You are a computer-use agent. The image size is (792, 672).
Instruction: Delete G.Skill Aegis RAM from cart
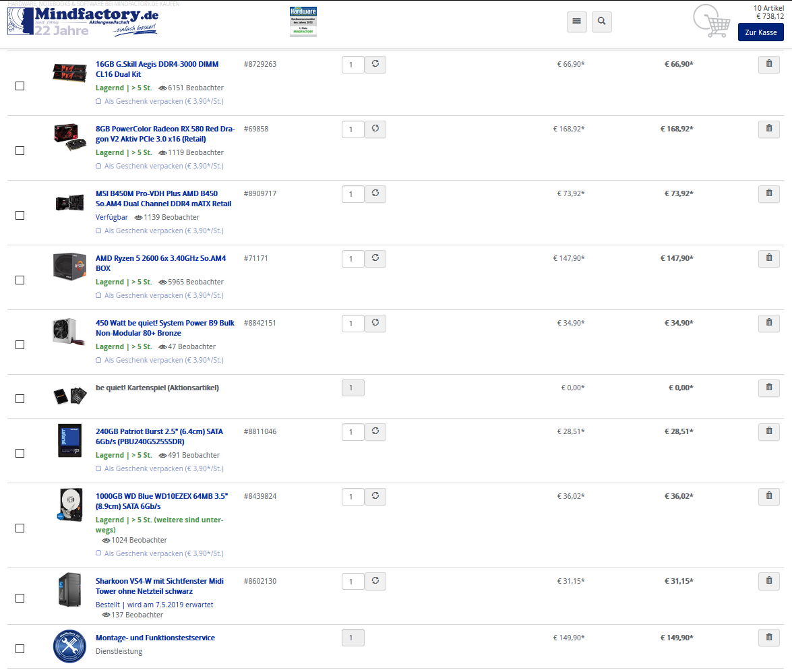point(769,64)
